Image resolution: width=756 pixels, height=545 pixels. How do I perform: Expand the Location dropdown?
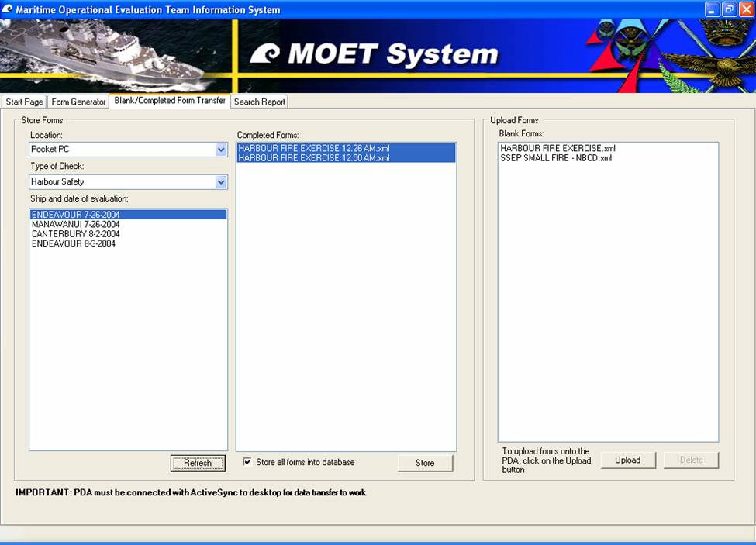pos(221,150)
